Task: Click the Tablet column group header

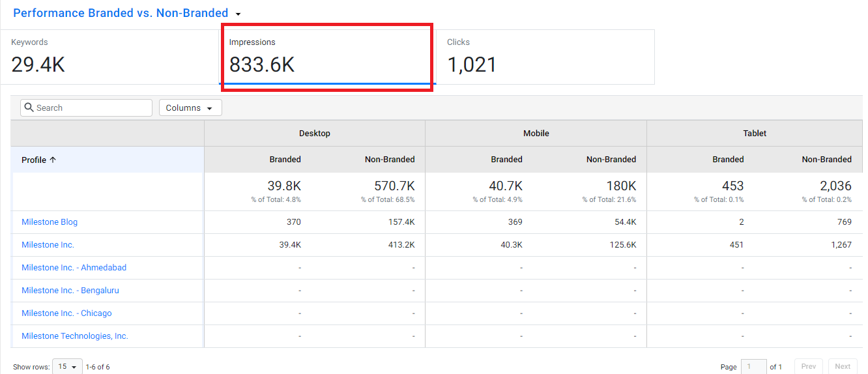Action: (x=755, y=134)
